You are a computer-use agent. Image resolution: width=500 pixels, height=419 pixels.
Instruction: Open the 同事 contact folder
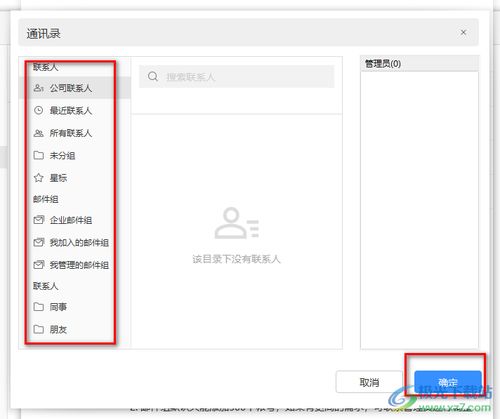74,307
